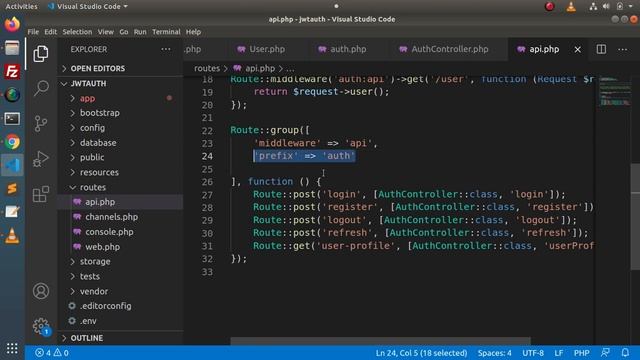Open the Selection menu
This screenshot has width=640, height=360.
coord(77,32)
